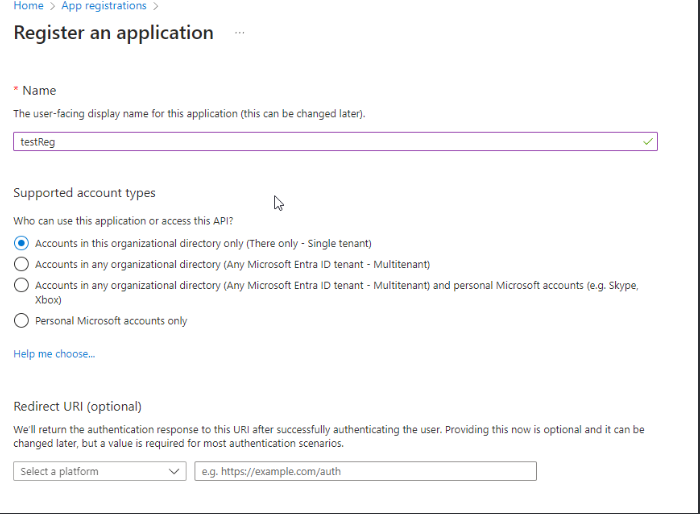Click the green validation checkmark icon
Image resolution: width=700 pixels, height=514 pixels.
coord(648,142)
